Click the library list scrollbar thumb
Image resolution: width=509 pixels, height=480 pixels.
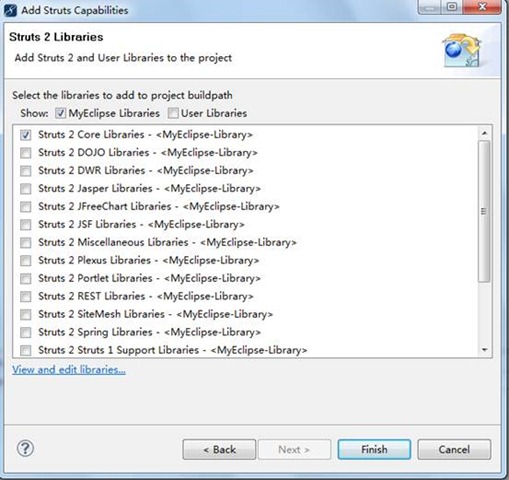coord(484,211)
